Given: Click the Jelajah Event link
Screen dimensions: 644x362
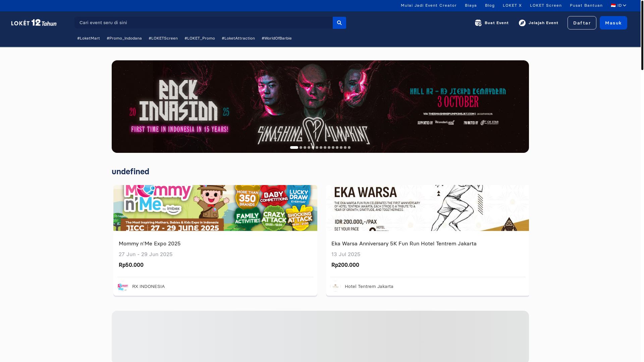Looking at the screenshot, I should (543, 23).
